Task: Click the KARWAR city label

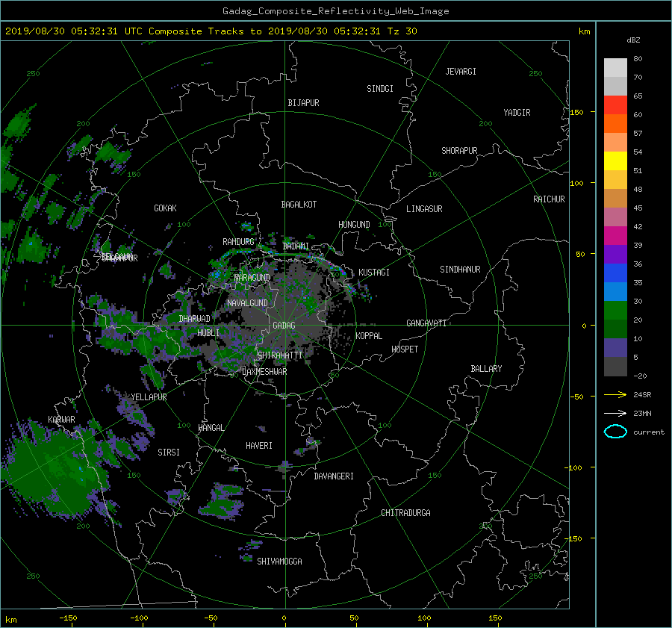Action: (x=61, y=419)
